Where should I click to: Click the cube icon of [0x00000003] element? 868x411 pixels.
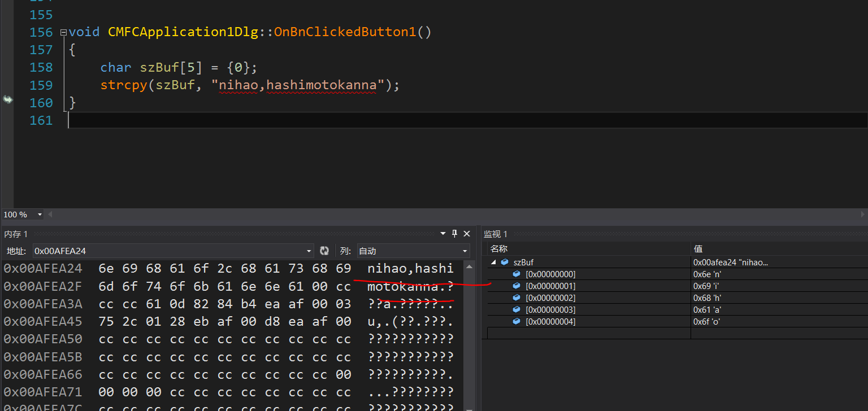517,309
